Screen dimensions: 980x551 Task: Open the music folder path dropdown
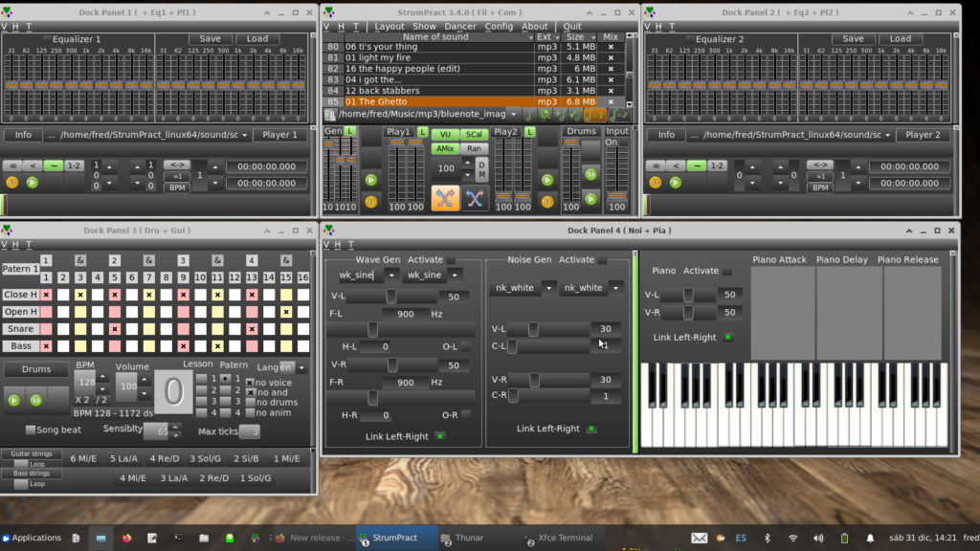pyautogui.click(x=511, y=115)
